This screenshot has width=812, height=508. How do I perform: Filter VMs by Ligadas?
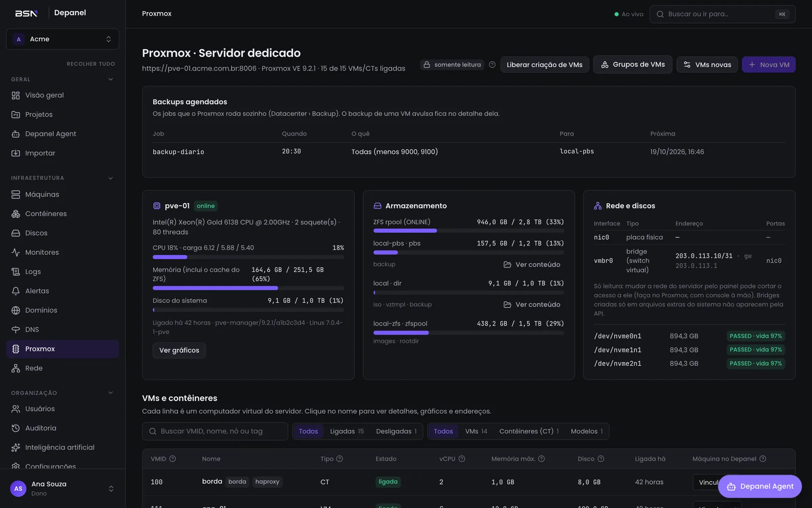pos(347,431)
